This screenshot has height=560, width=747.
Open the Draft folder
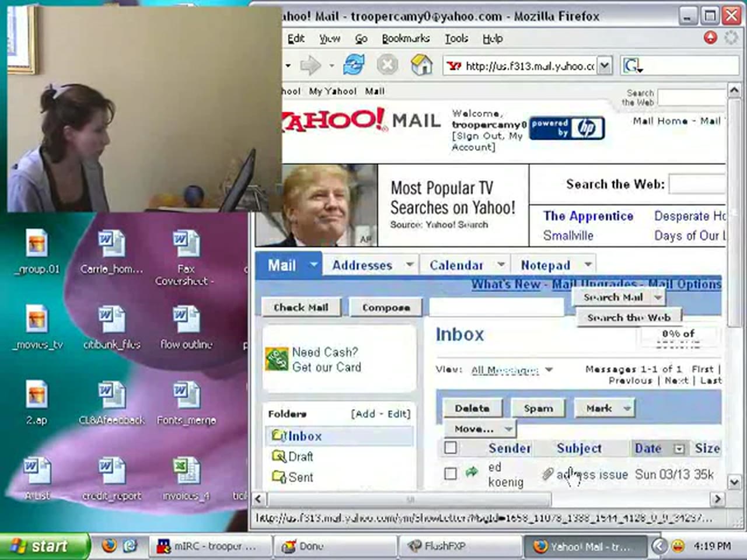pos(301,457)
